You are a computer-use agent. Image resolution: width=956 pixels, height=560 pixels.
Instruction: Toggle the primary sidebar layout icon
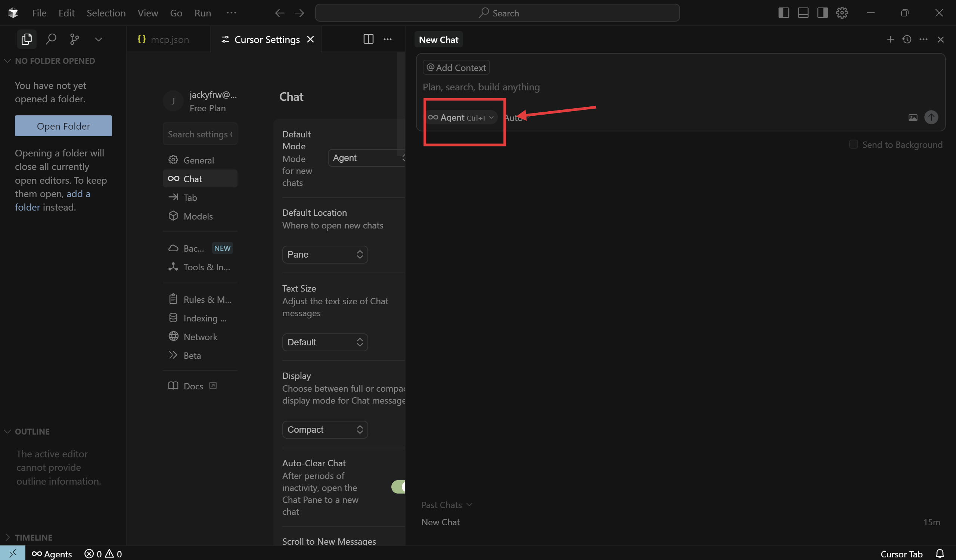(x=783, y=13)
